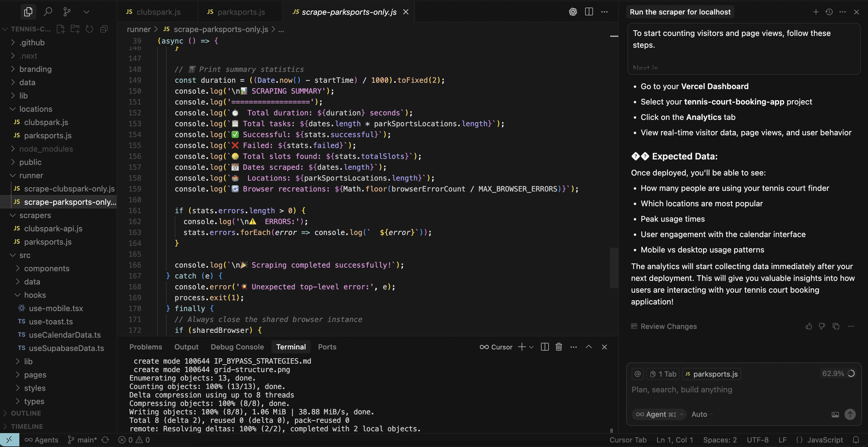Click Review Changes in chat
868x447 pixels.
tap(668, 326)
